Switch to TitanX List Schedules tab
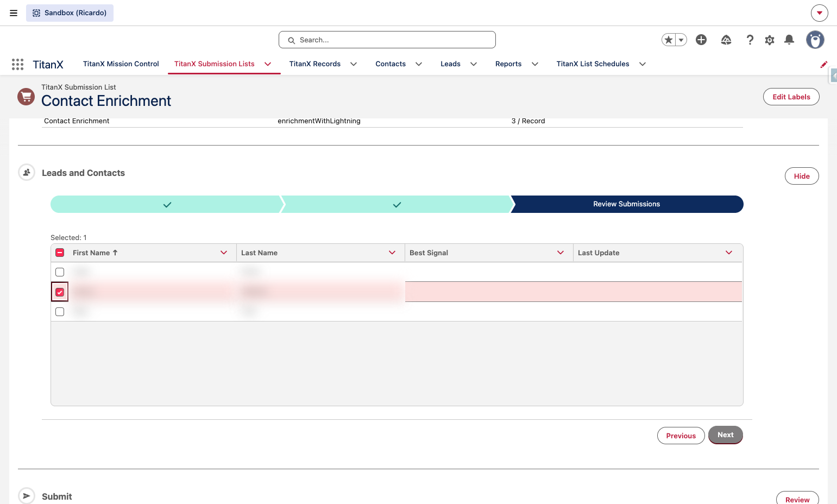The image size is (837, 504). pyautogui.click(x=593, y=64)
